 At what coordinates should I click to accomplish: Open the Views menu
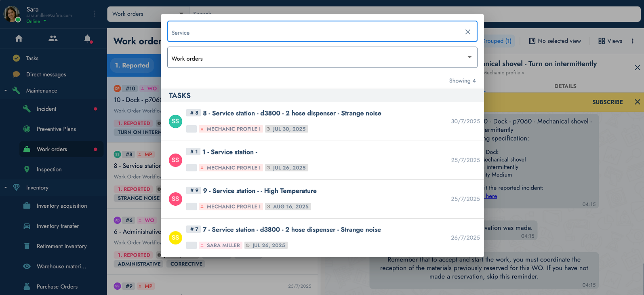pyautogui.click(x=610, y=41)
